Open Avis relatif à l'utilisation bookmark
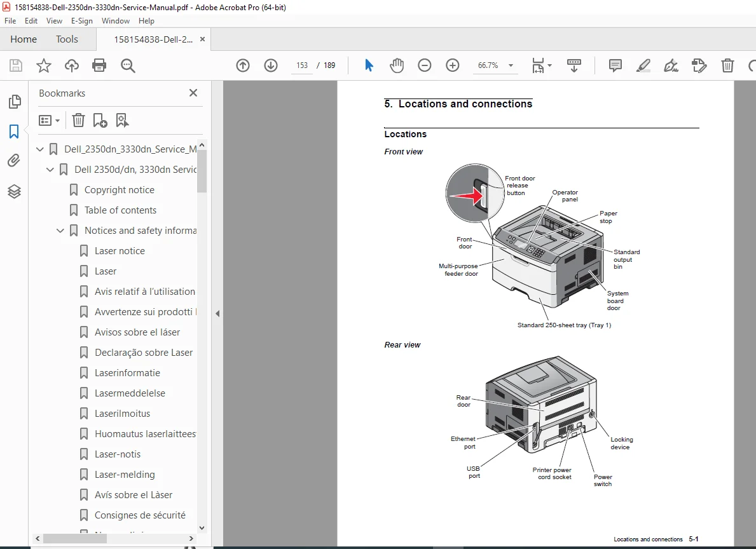Viewport: 756px width, 549px height. point(144,291)
